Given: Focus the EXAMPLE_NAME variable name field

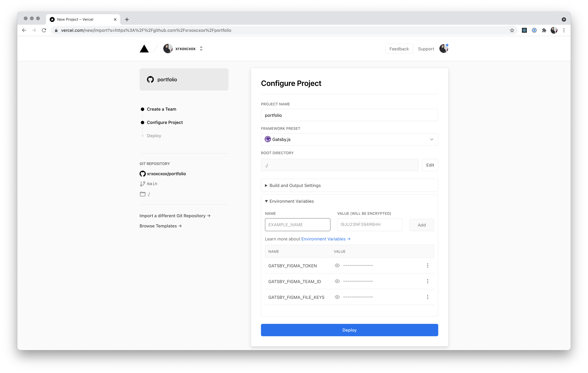Looking at the screenshot, I should click(x=297, y=225).
